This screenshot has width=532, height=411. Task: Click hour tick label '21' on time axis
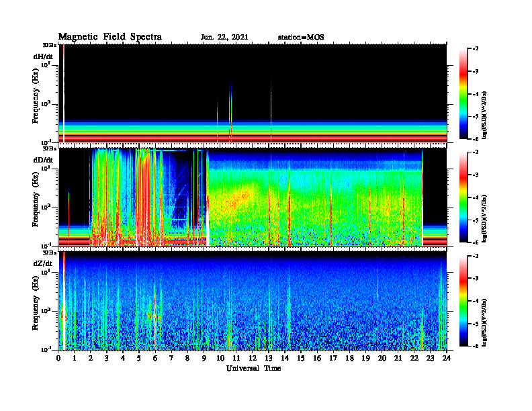[x=398, y=359]
